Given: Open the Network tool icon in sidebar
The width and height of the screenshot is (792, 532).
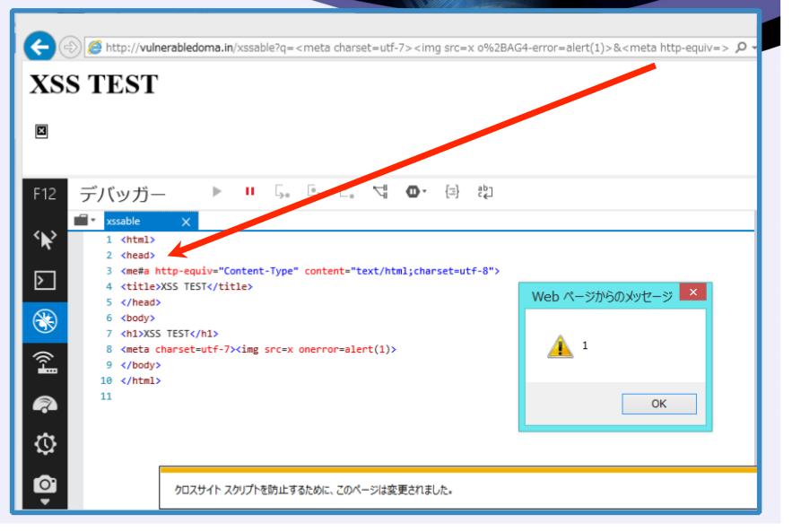Looking at the screenshot, I should pyautogui.click(x=45, y=362).
